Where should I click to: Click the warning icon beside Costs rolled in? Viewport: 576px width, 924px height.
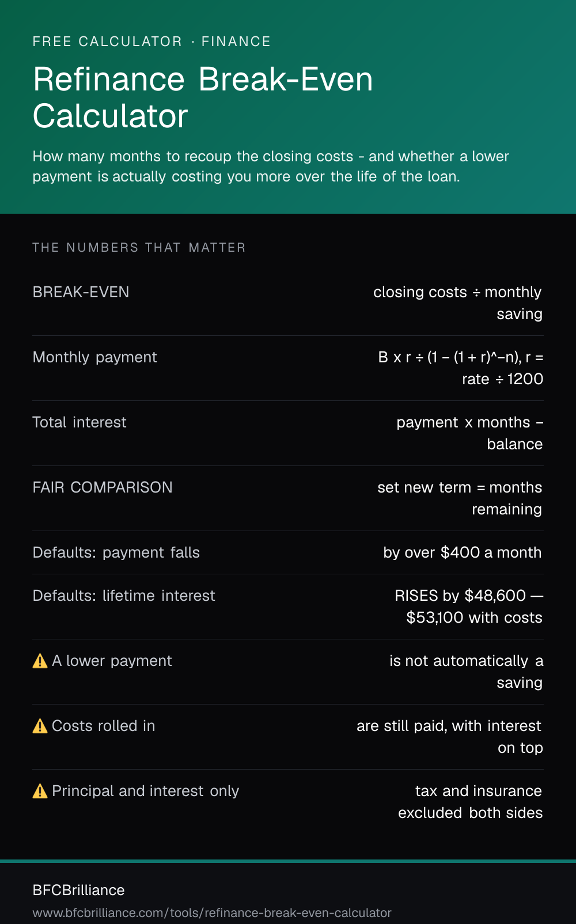[x=40, y=726]
